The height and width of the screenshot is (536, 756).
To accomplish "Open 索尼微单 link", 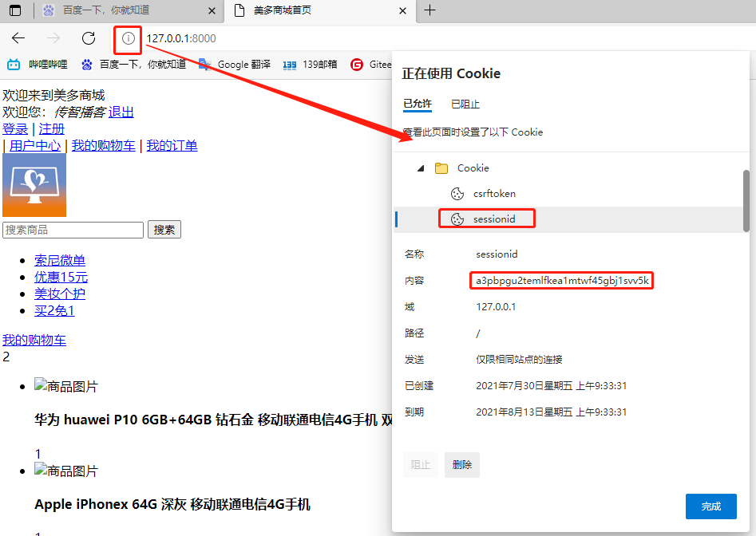I will [60, 261].
